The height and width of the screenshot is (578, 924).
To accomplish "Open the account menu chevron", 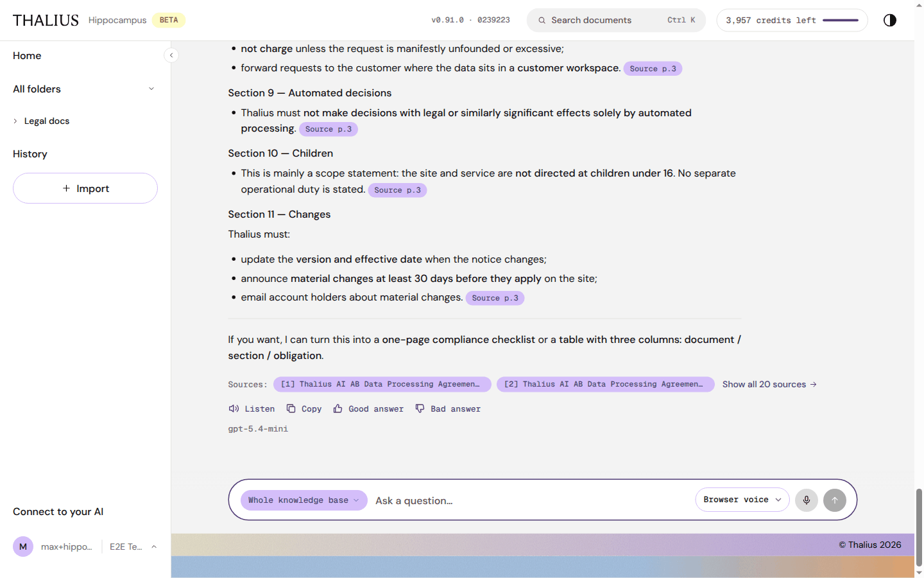I will click(154, 547).
